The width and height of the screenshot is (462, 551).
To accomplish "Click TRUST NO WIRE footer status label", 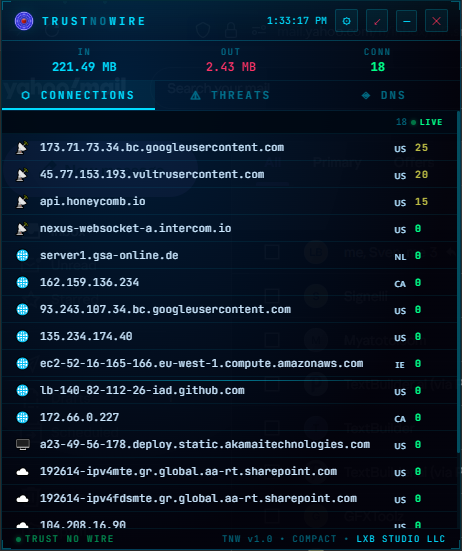I will point(64,539).
